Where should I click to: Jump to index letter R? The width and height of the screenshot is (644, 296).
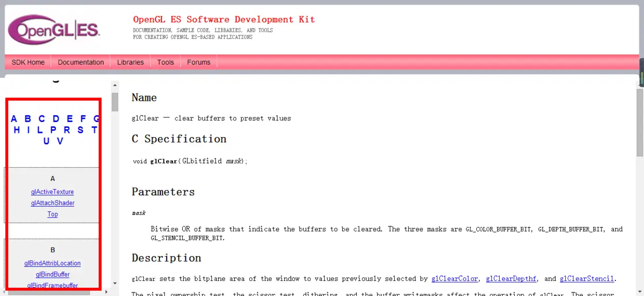click(66, 130)
